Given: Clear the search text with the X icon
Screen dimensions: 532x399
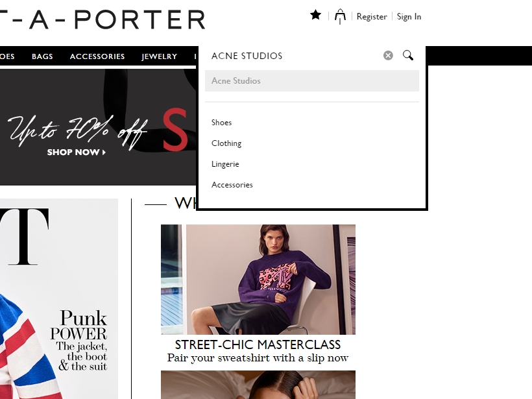Looking at the screenshot, I should (x=388, y=55).
